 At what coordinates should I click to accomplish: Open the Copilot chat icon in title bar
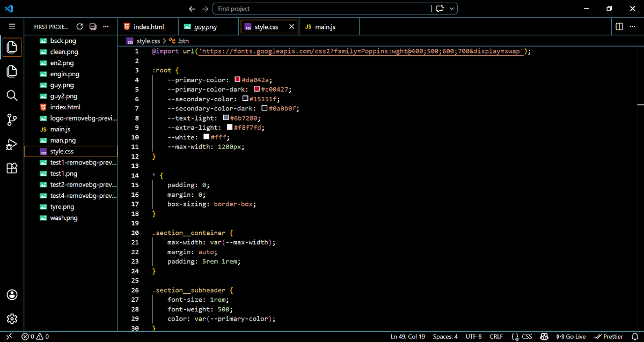click(440, 9)
